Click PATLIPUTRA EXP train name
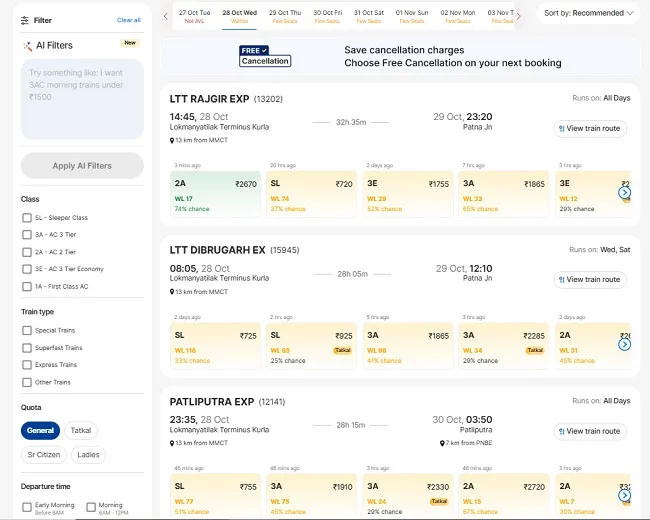Image resolution: width=650 pixels, height=520 pixels. pyautogui.click(x=212, y=402)
